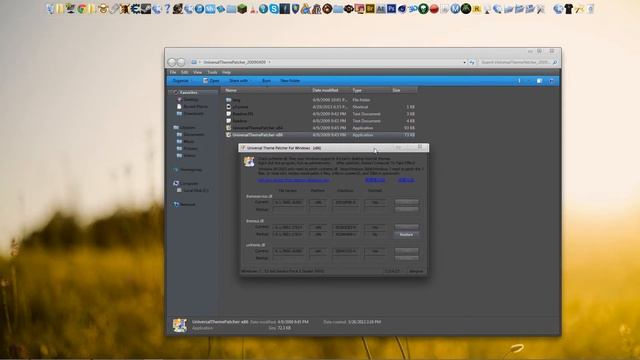
Task: Click the uTorrent shortcut file icon
Action: 229,107
